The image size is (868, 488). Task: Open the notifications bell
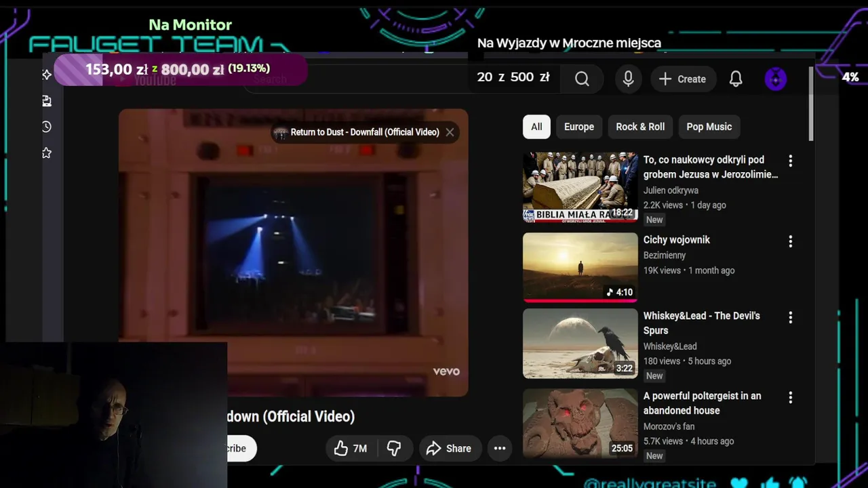[736, 79]
